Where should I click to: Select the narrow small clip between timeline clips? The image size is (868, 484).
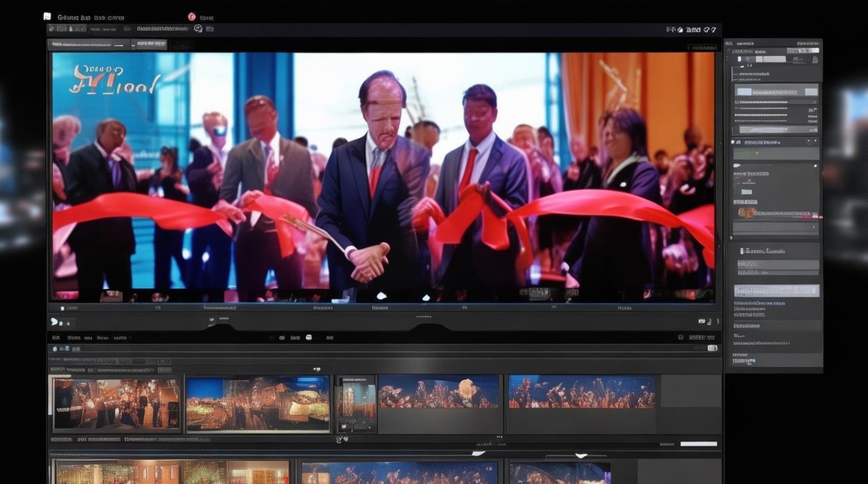(x=355, y=403)
